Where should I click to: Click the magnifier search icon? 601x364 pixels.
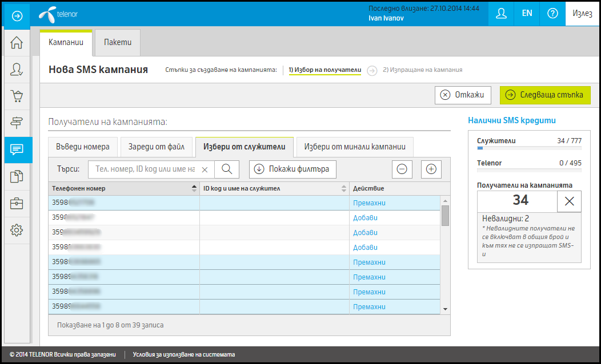tap(227, 169)
